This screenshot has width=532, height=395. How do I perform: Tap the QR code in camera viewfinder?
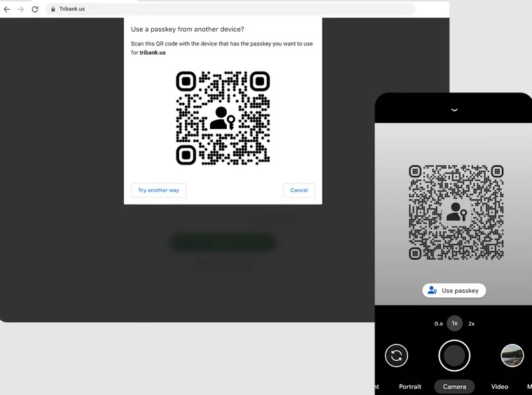456,212
